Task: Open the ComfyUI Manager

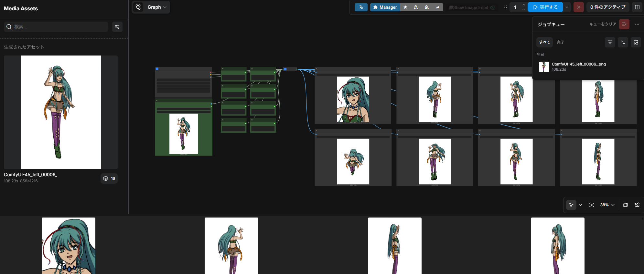Action: pos(385,7)
